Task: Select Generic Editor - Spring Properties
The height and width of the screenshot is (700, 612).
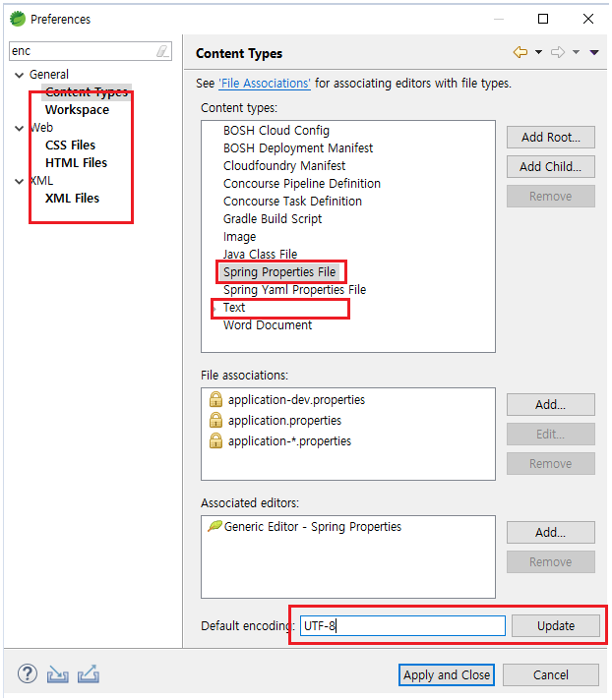Action: point(312,526)
